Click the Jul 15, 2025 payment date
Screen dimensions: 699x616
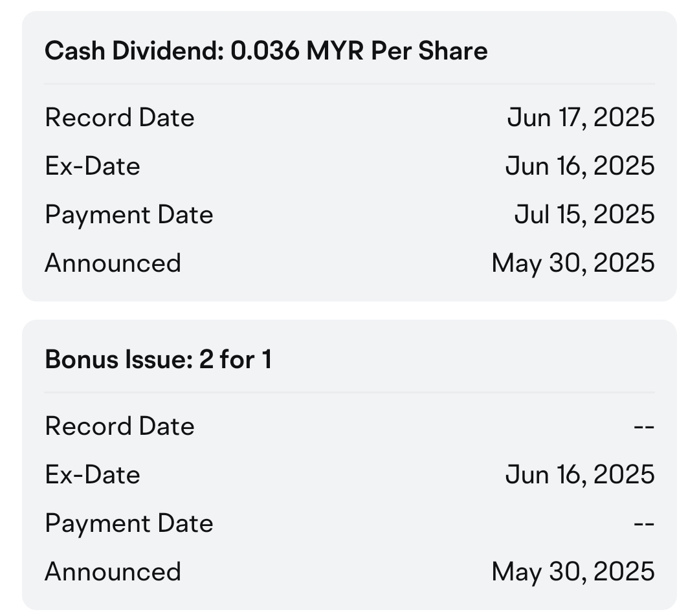pos(584,214)
